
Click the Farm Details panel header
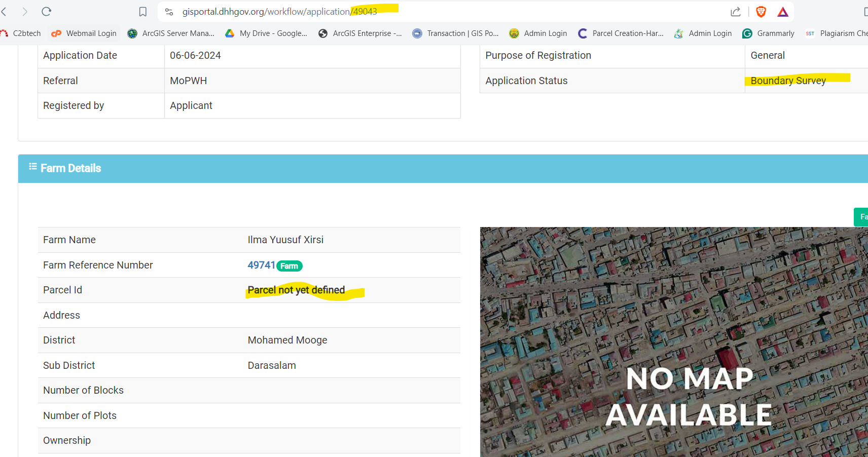pyautogui.click(x=443, y=168)
